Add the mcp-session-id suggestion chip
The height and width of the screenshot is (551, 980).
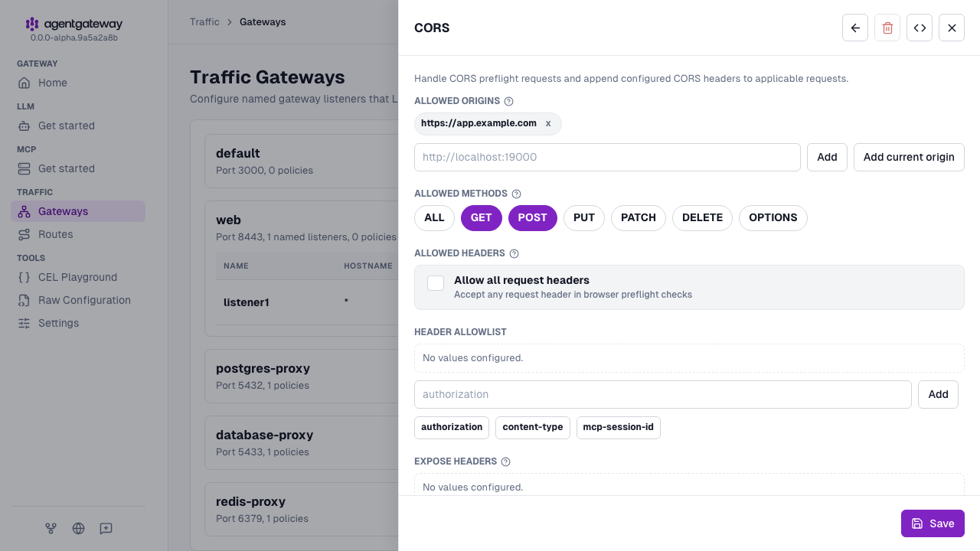click(619, 428)
